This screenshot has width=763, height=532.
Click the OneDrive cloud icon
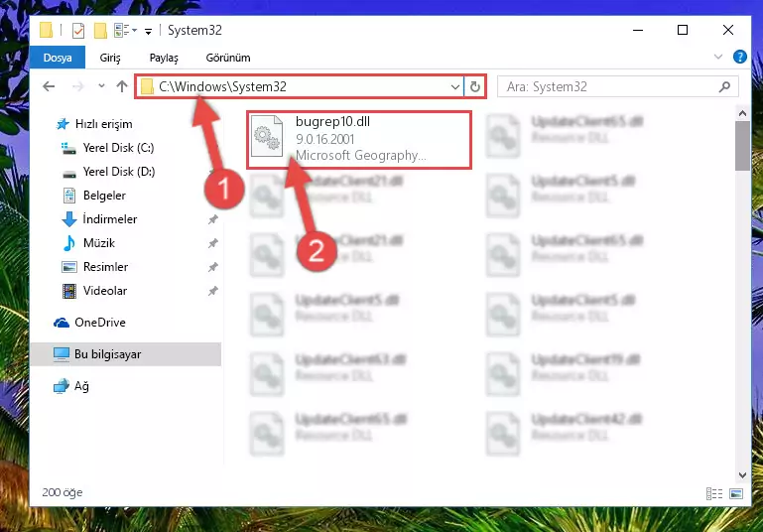coord(62,323)
